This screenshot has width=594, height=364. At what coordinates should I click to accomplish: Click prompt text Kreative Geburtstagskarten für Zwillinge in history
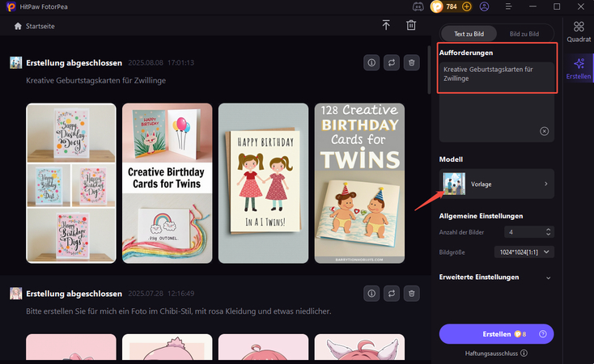pos(95,80)
